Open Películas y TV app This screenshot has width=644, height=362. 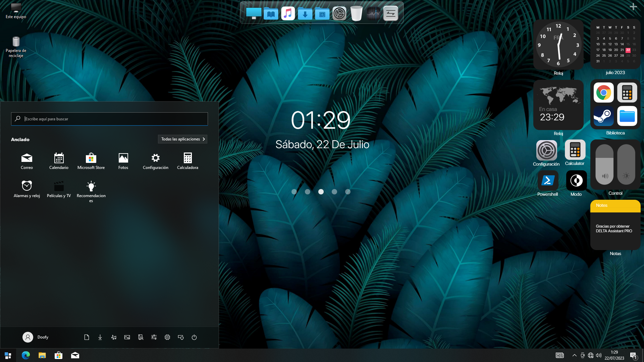click(59, 188)
